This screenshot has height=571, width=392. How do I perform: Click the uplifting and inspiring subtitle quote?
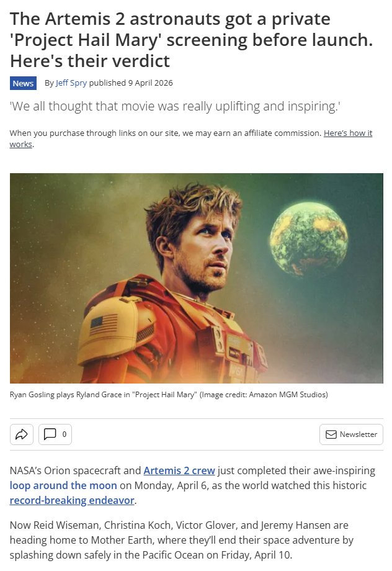click(175, 106)
